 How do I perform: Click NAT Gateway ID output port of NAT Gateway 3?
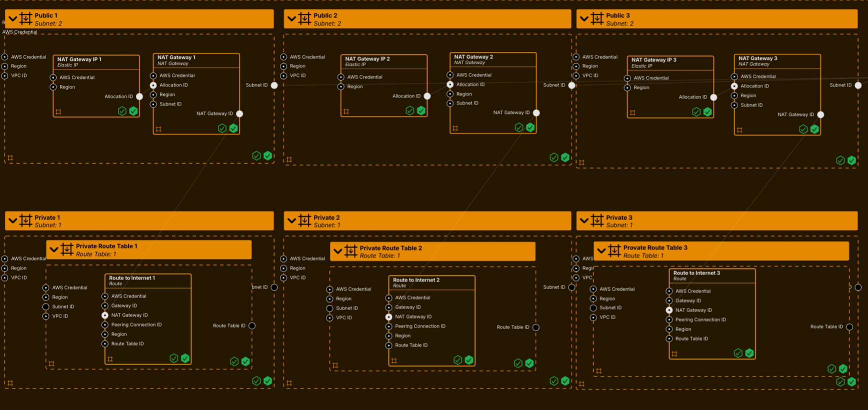coord(820,115)
